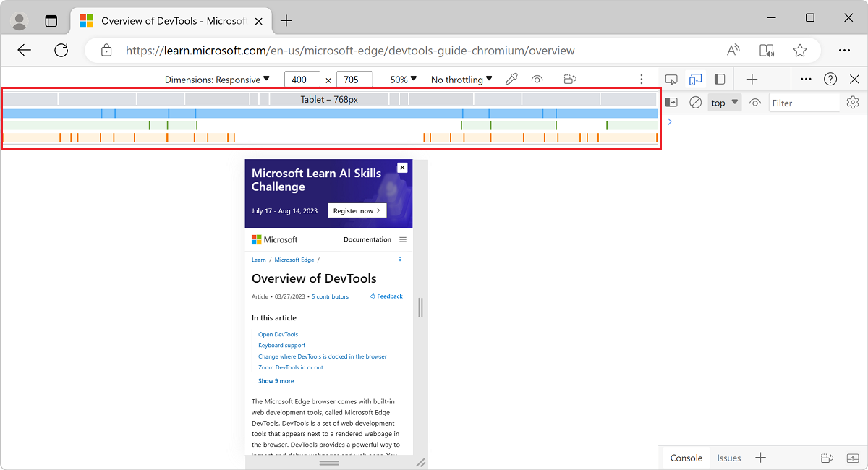This screenshot has height=470, width=868.
Task: Click the Register now button
Action: tap(357, 210)
